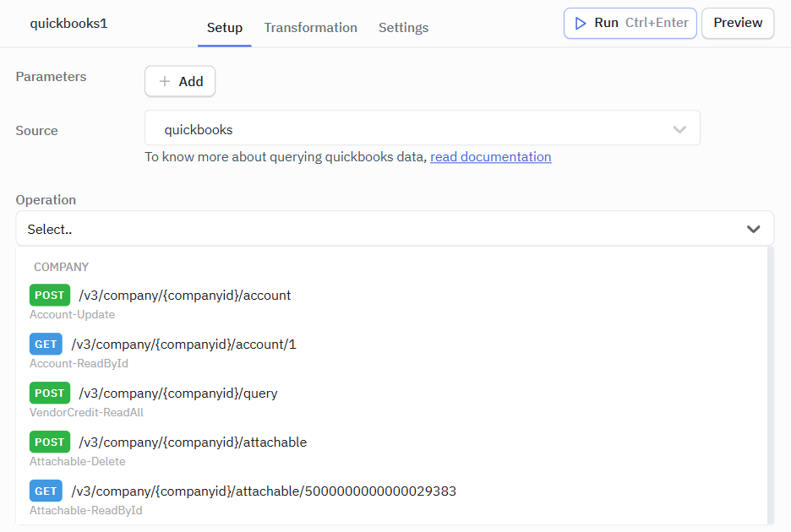Pick the VendorCredit-ReadAll query operation
The width and height of the screenshot is (791, 532).
391,401
